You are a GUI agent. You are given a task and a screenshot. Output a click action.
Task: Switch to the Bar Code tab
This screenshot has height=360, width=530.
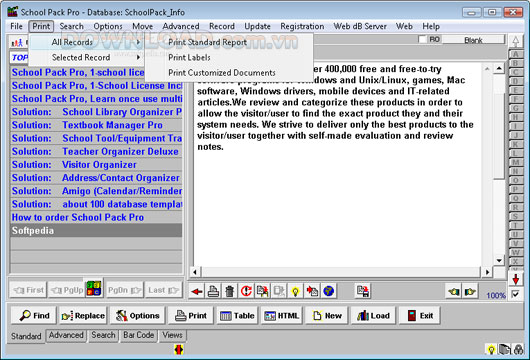click(139, 335)
